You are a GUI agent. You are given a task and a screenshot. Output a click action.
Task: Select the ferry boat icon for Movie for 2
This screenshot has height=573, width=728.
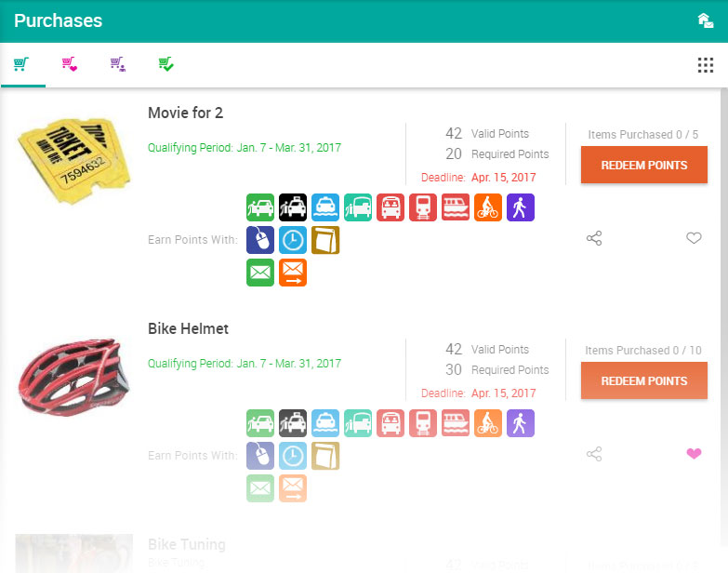[455, 207]
